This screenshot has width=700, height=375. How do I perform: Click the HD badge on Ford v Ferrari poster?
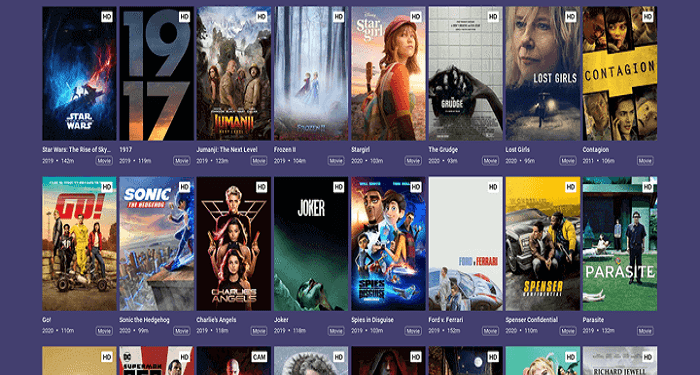(493, 187)
